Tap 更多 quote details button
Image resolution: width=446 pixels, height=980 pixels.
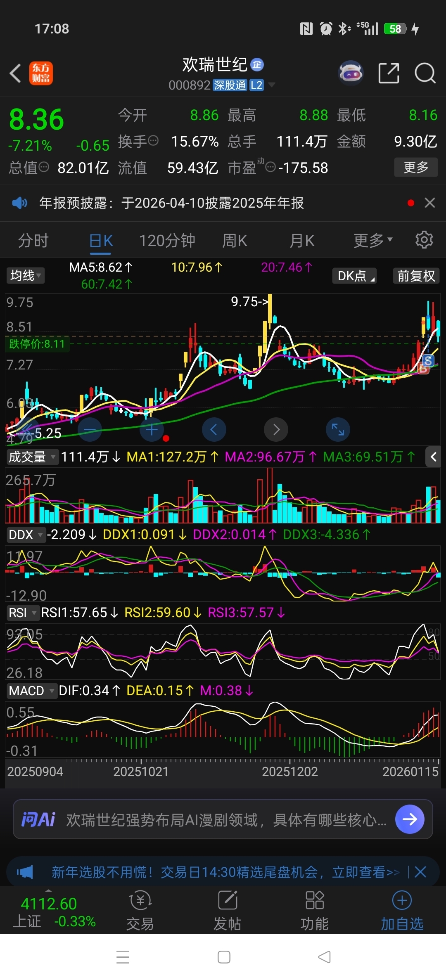416,167
